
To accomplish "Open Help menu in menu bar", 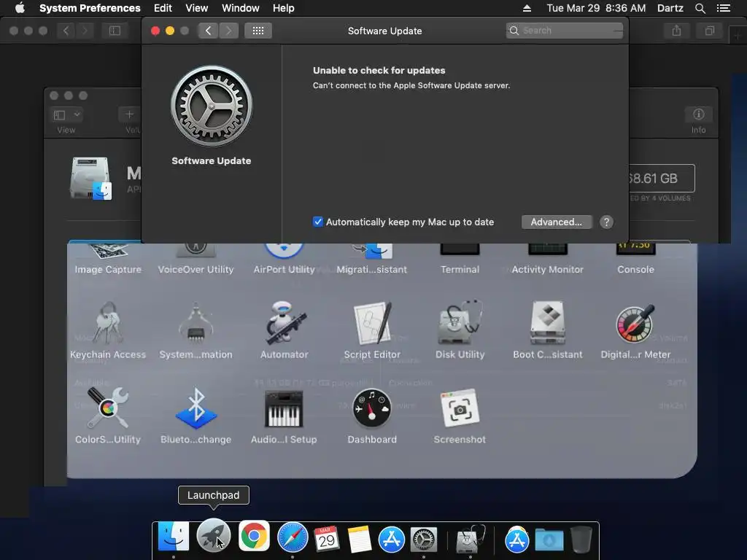I will pos(284,8).
